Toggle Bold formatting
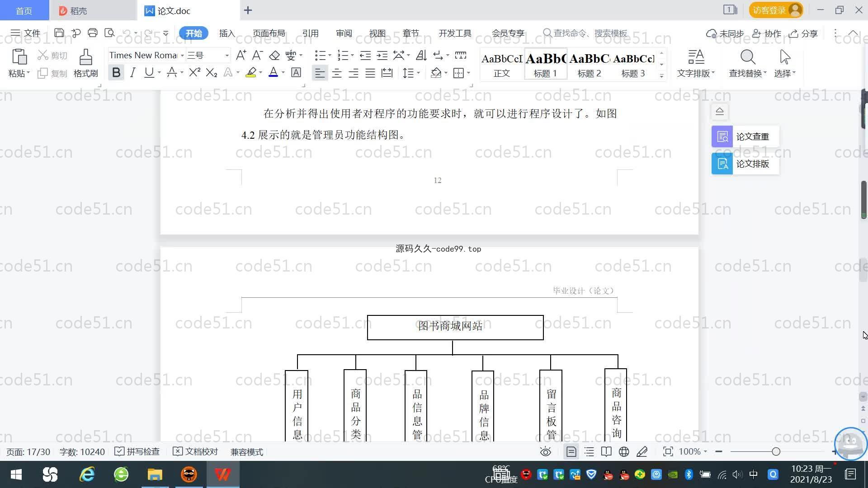The width and height of the screenshot is (868, 488). click(116, 72)
